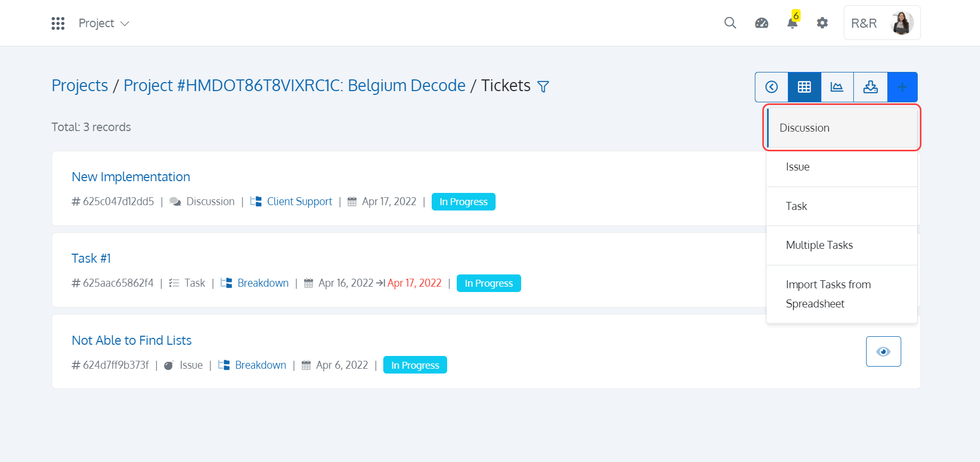
Task: Open the R&R user profile menu
Action: click(x=882, y=23)
